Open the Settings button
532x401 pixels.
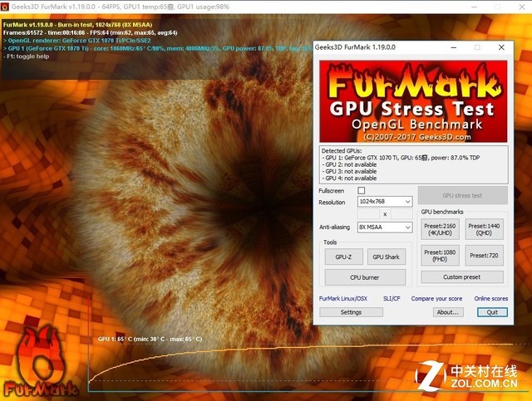pos(351,312)
